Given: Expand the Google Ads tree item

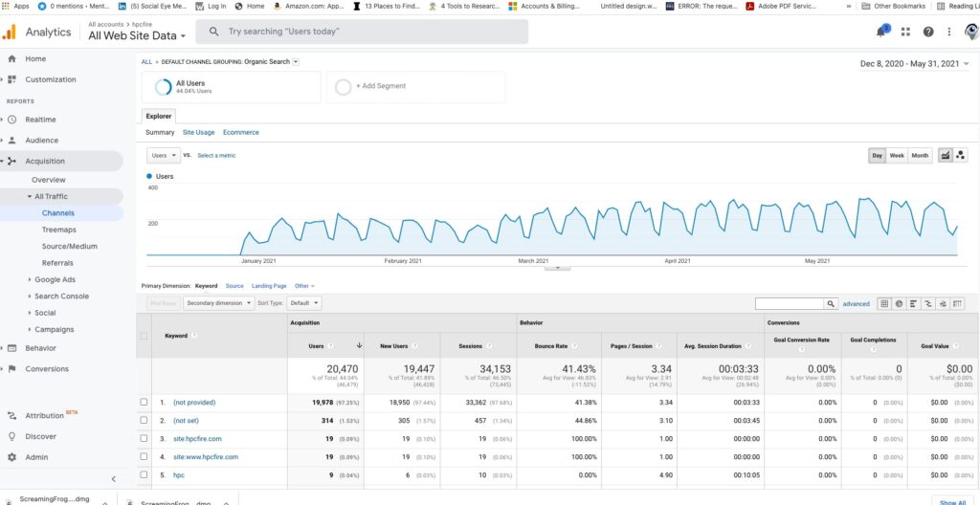Looking at the screenshot, I should pos(30,279).
